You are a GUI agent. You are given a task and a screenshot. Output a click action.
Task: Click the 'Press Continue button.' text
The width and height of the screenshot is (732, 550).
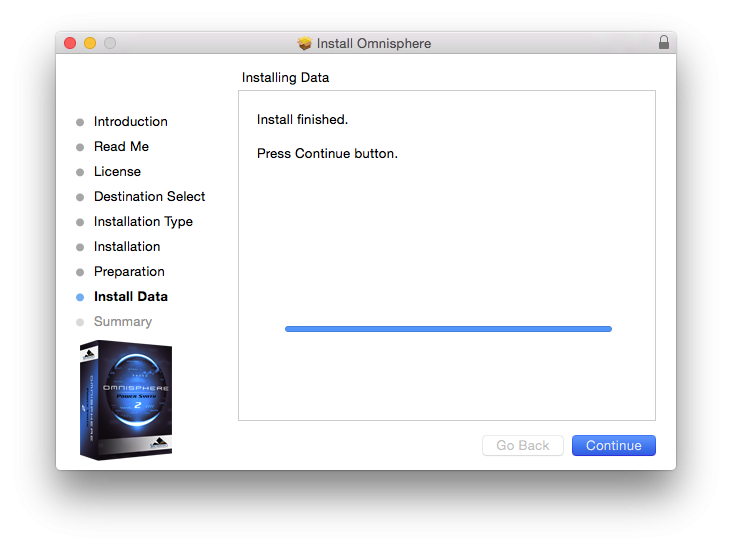(327, 154)
